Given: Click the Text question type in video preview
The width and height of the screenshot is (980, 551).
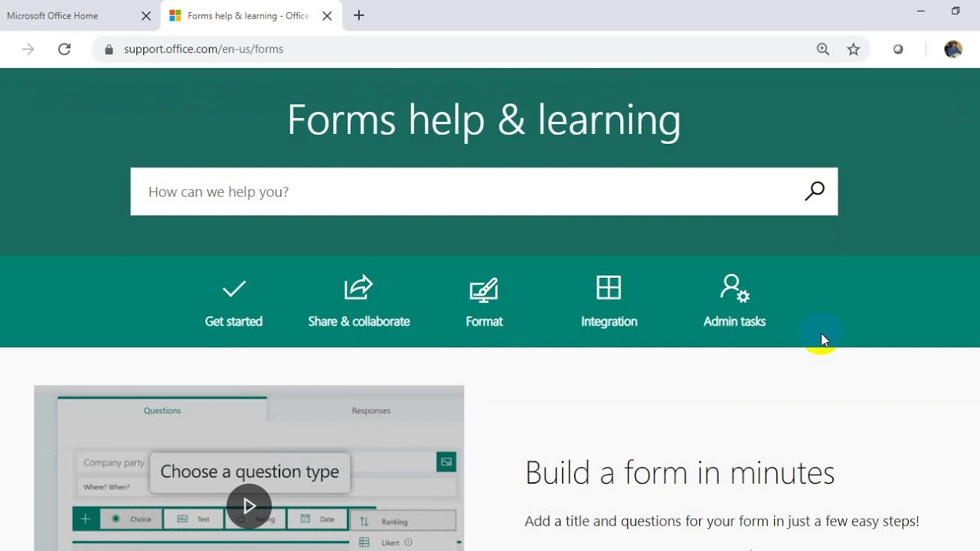Looking at the screenshot, I should (x=194, y=519).
